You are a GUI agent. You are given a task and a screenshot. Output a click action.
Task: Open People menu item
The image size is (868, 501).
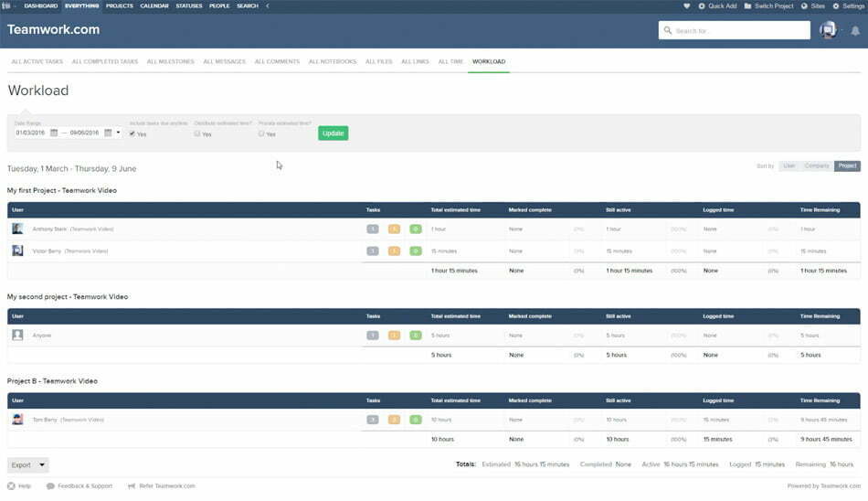point(219,5)
